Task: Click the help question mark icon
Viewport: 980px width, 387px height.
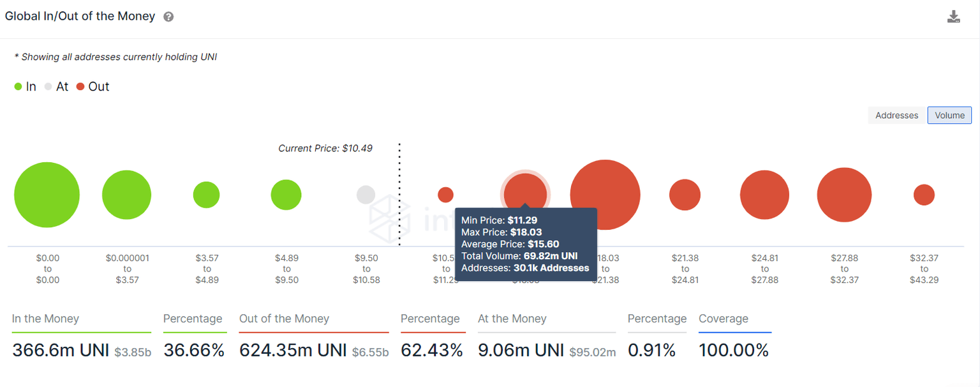Action: click(x=168, y=17)
